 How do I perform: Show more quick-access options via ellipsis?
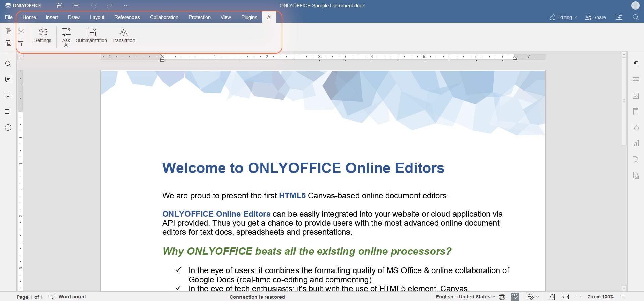click(x=126, y=6)
